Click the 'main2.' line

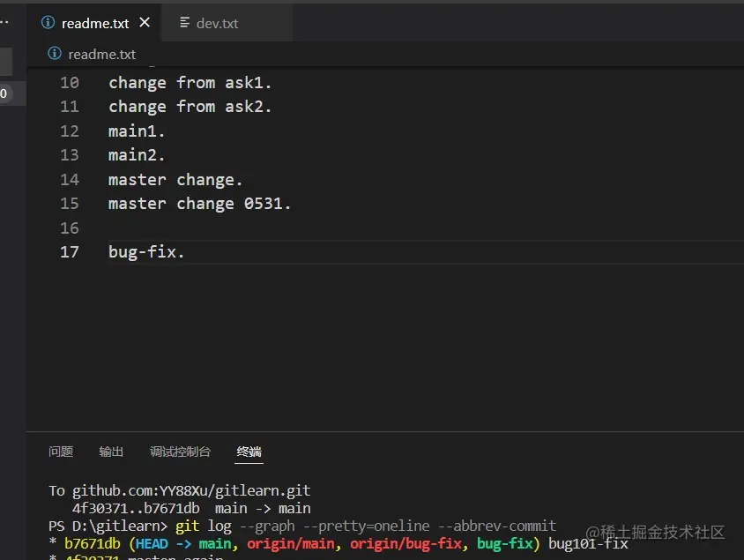coord(137,155)
